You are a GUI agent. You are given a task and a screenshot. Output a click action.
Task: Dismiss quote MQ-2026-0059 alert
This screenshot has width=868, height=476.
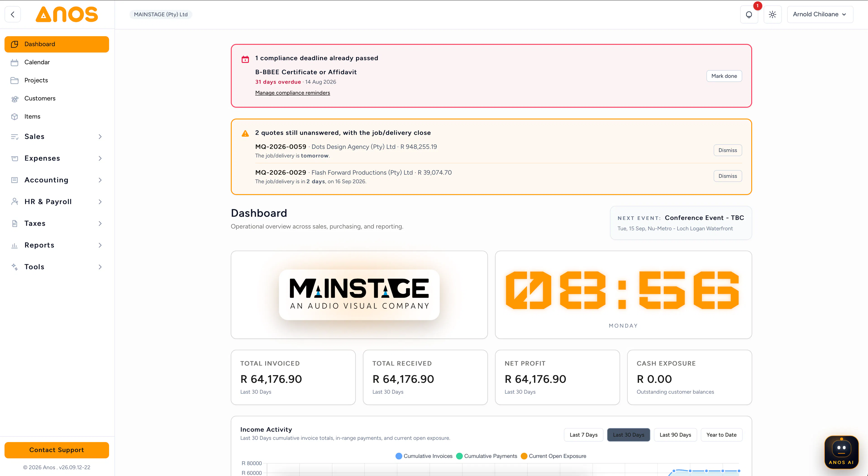(728, 150)
